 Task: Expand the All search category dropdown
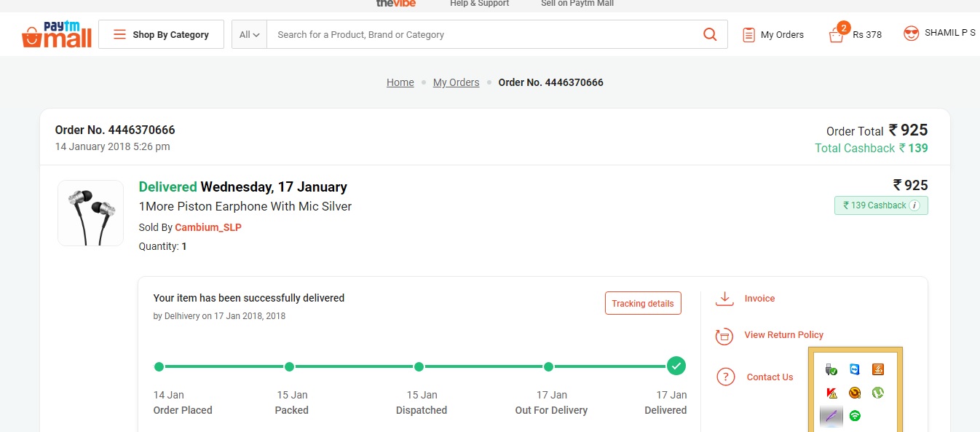pyautogui.click(x=250, y=34)
